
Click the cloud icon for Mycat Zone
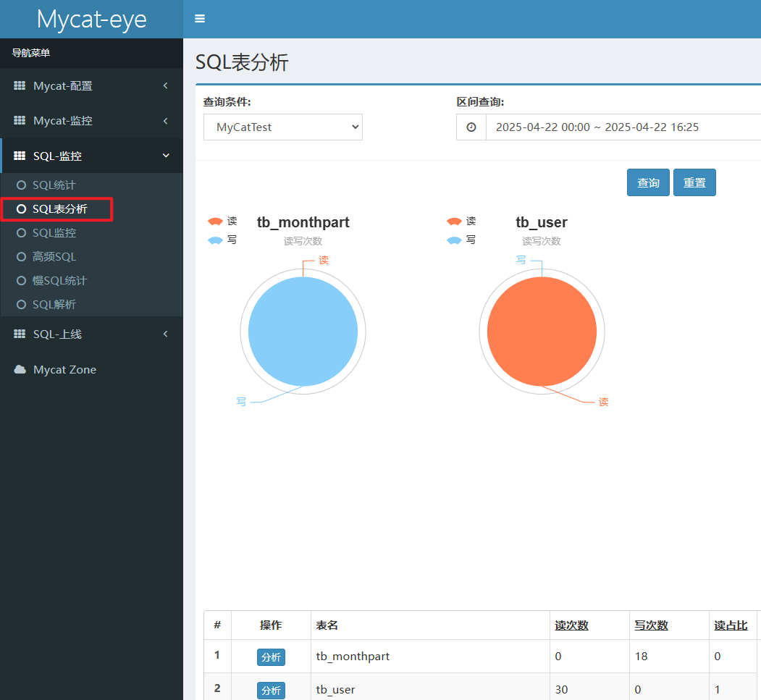pyautogui.click(x=20, y=370)
